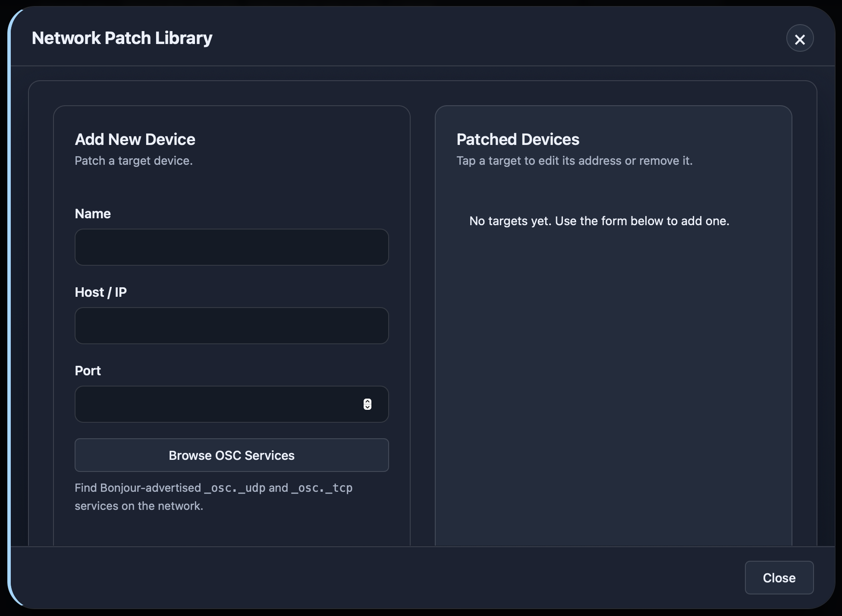Viewport: 842px width, 616px height.
Task: Click the Port stepper up arrow
Action: 367,401
